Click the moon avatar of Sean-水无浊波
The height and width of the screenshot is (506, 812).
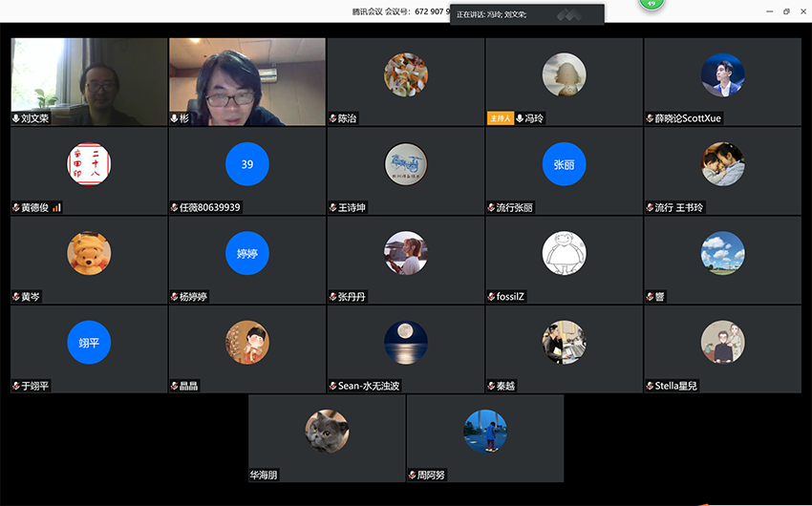405,342
